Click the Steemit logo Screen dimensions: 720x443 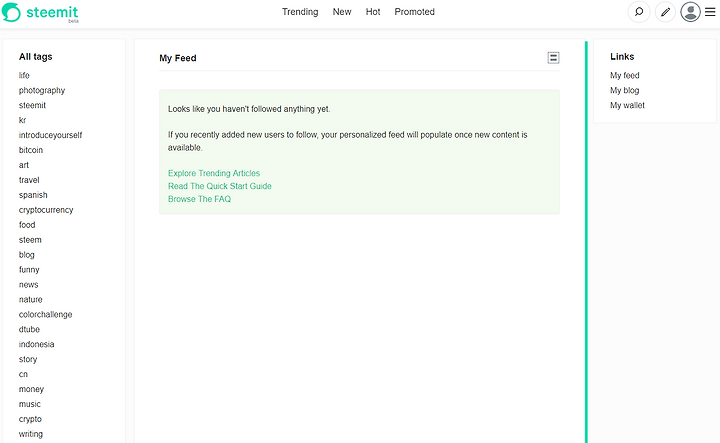[x=40, y=12]
